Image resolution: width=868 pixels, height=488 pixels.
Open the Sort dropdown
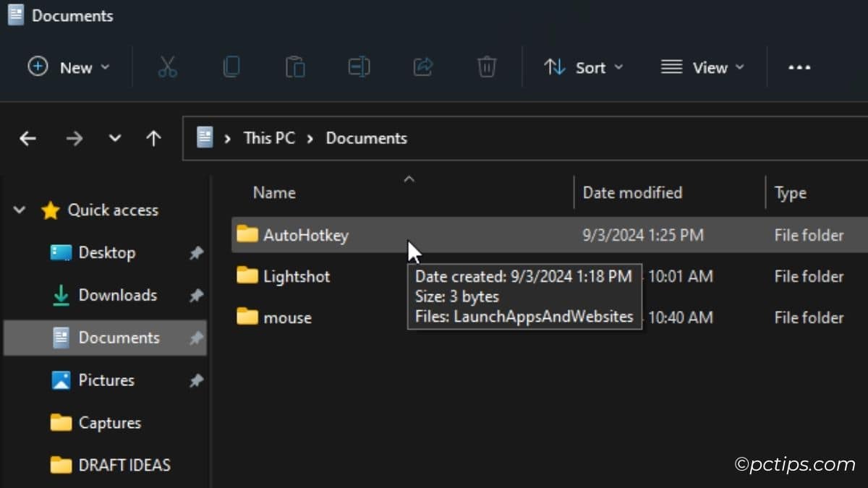pyautogui.click(x=584, y=67)
